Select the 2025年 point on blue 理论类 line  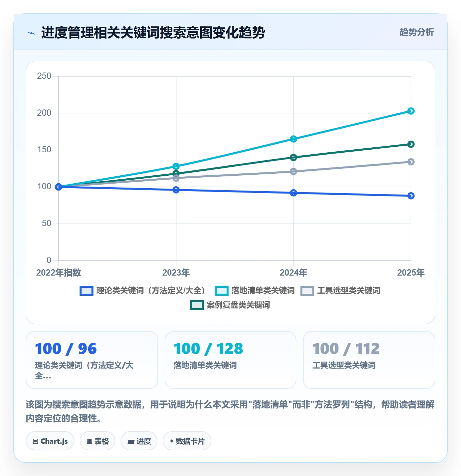pos(411,196)
